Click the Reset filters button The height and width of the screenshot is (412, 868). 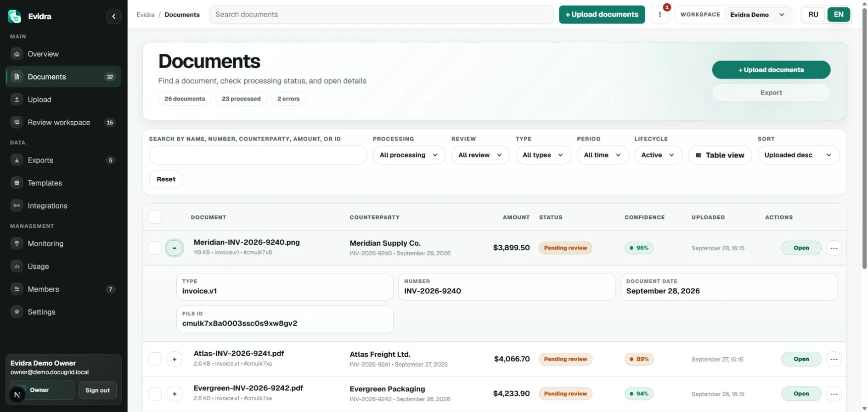tap(166, 179)
